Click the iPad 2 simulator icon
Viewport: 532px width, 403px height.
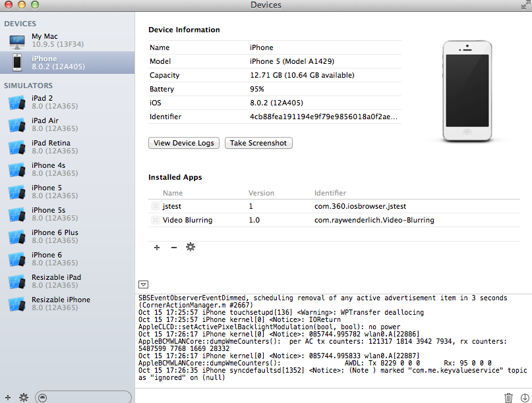pos(17,102)
